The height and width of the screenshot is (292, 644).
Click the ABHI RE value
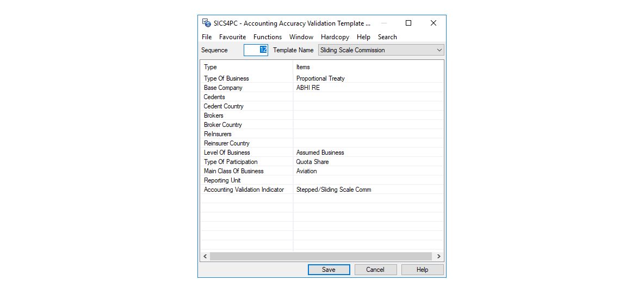click(x=308, y=88)
